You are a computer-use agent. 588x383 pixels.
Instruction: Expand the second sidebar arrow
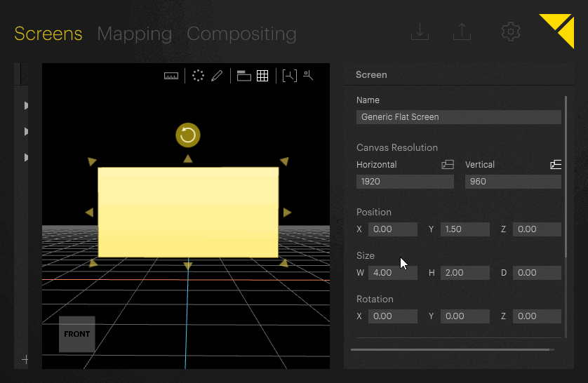click(26, 132)
